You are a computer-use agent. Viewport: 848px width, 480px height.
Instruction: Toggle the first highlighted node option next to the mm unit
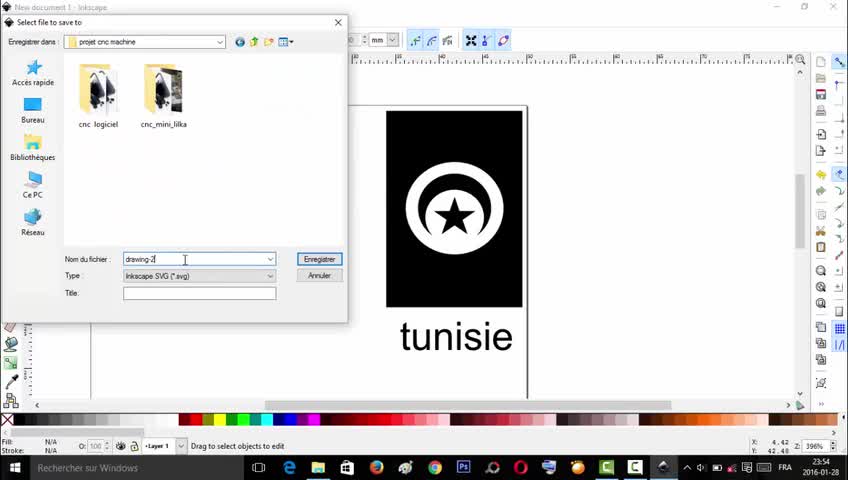(x=415, y=41)
